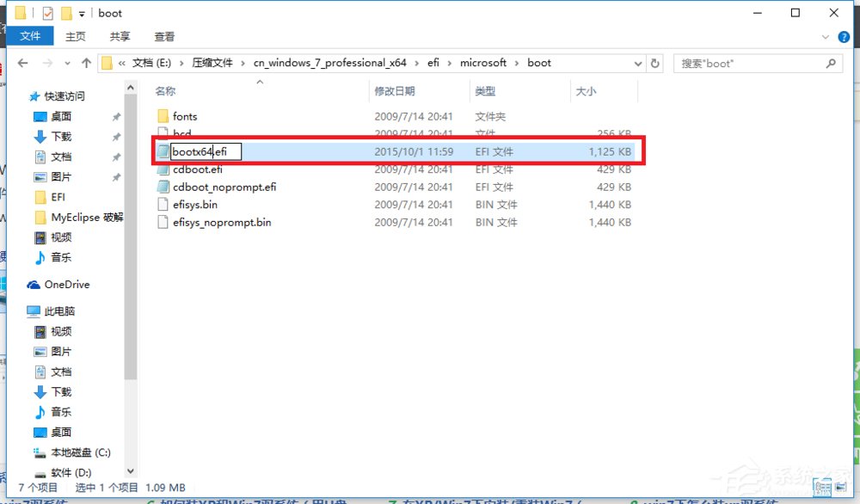Switch to the 主页 ribbon tab

click(x=76, y=36)
